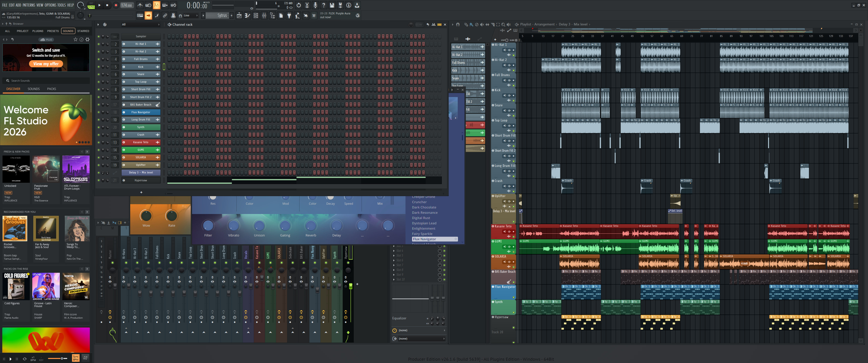The width and height of the screenshot is (868, 363).
Task: Click the link/multilink controllers icon
Action: pyautogui.click(x=165, y=15)
